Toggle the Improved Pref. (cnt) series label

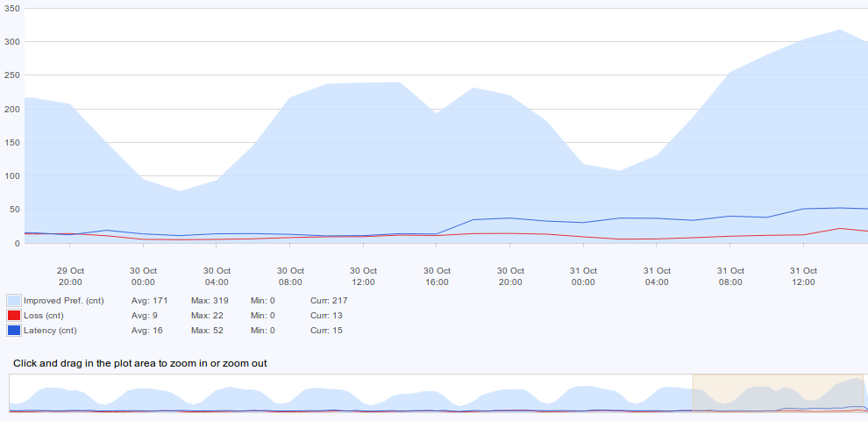pos(63,301)
